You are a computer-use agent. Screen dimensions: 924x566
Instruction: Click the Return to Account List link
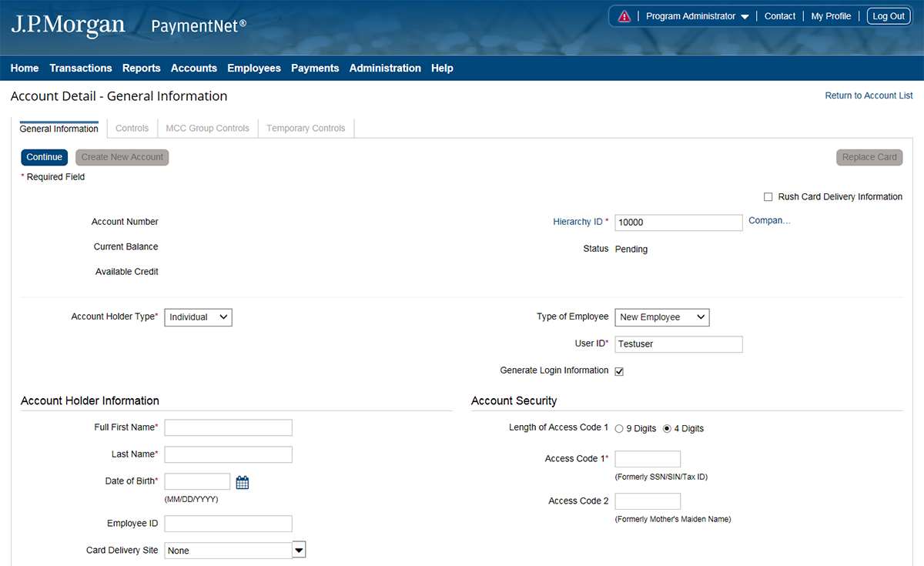pos(869,95)
